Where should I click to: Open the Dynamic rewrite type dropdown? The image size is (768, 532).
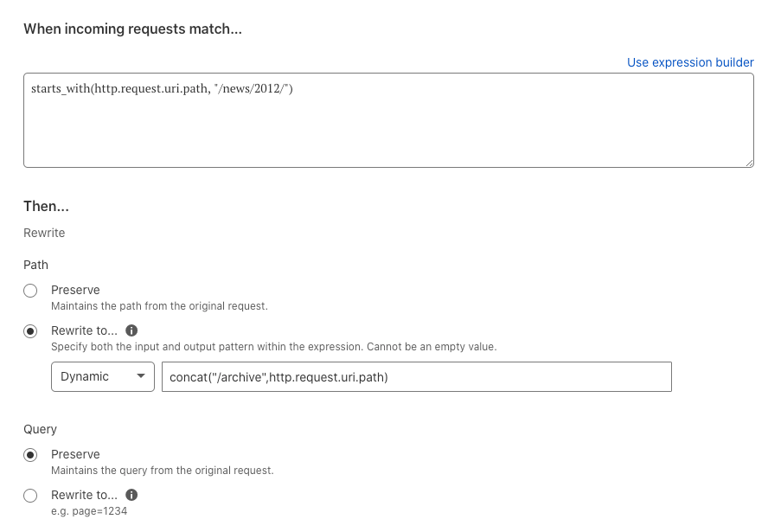(103, 376)
